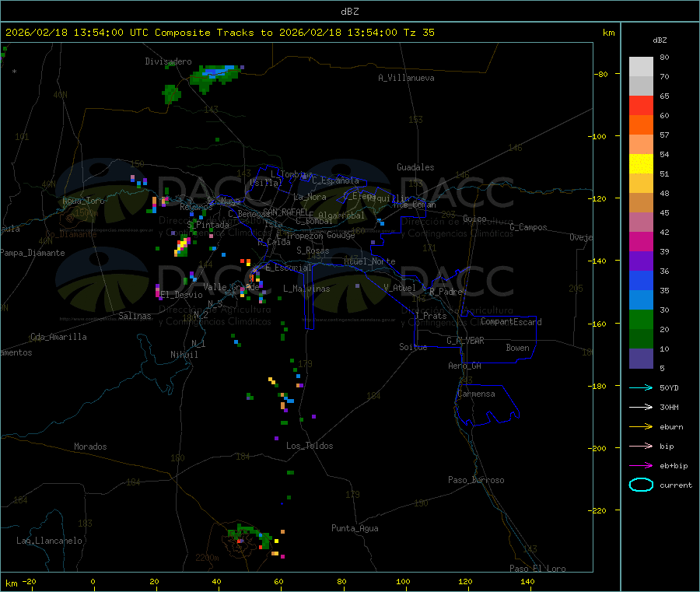Click the 100 km tick on the bottom axis

tap(403, 581)
